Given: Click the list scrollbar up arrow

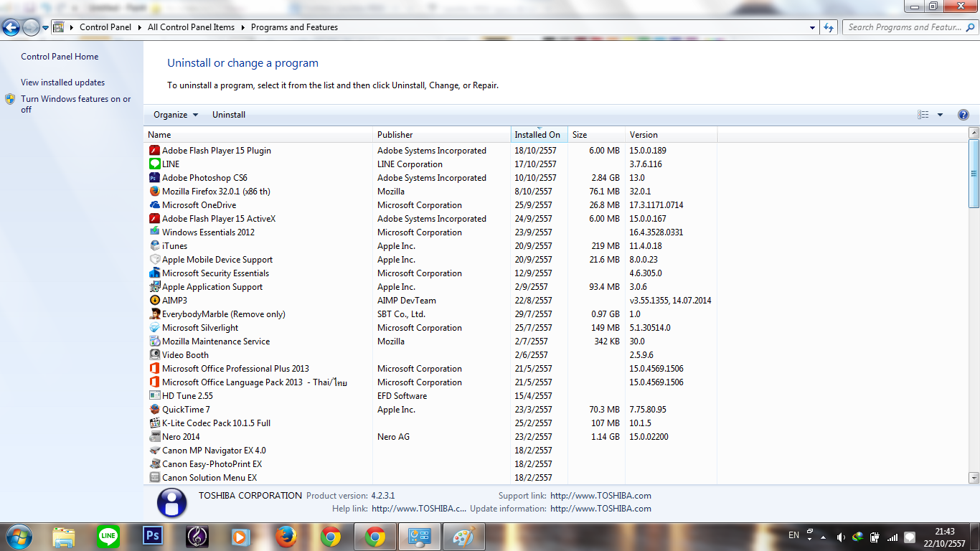Looking at the screenshot, I should [974, 133].
